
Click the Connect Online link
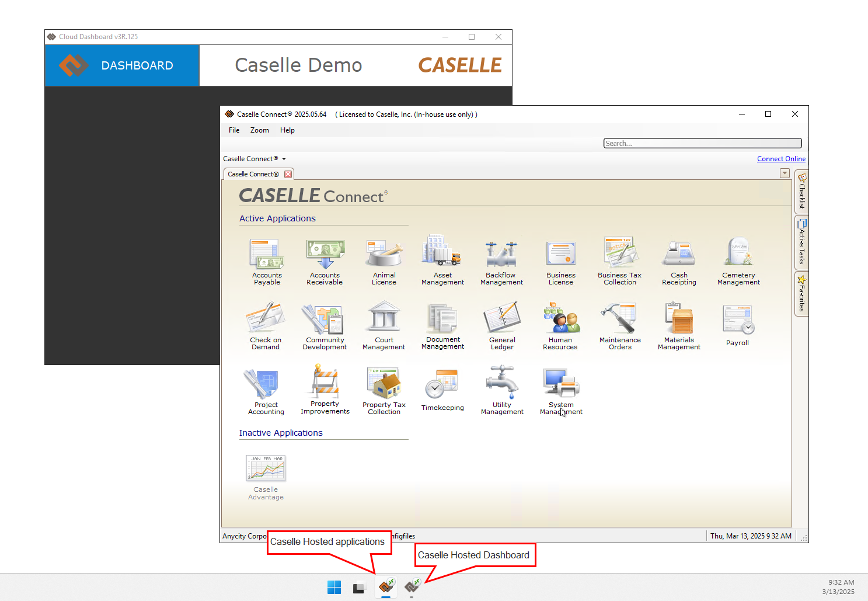[x=781, y=159]
